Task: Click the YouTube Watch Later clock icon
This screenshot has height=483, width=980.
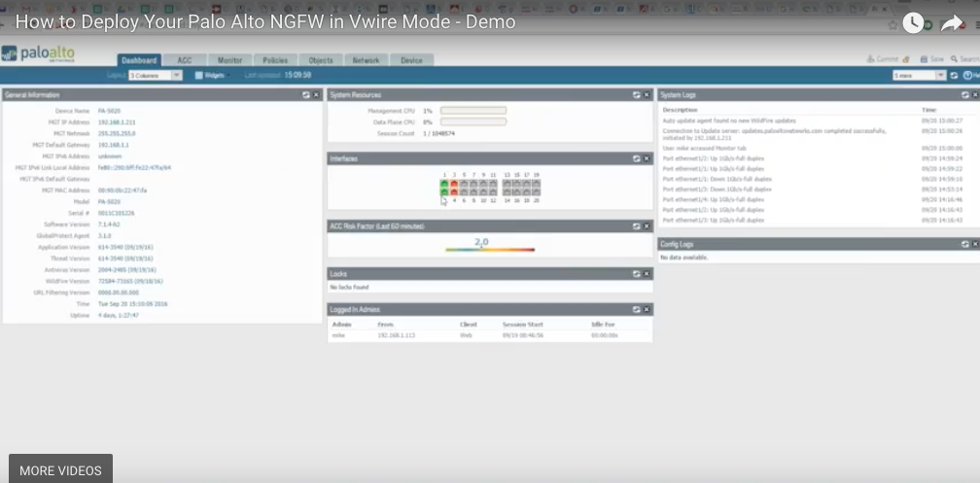Action: 913,23
